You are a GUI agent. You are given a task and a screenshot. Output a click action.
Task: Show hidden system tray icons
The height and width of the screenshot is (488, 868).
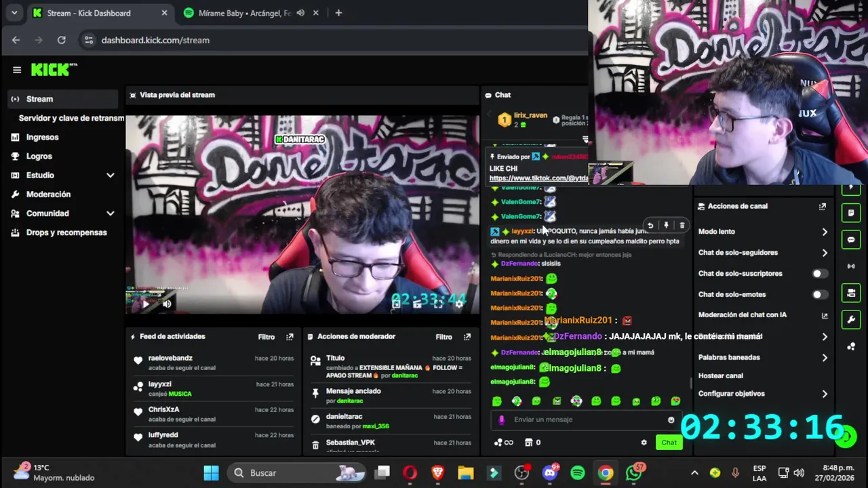click(x=694, y=473)
